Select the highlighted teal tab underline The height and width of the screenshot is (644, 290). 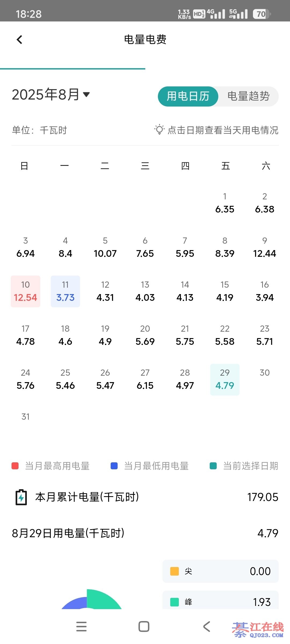click(x=73, y=69)
